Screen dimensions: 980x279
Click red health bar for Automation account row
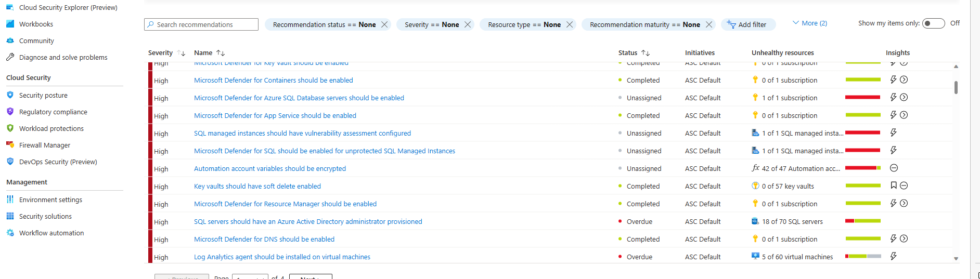[x=861, y=168]
